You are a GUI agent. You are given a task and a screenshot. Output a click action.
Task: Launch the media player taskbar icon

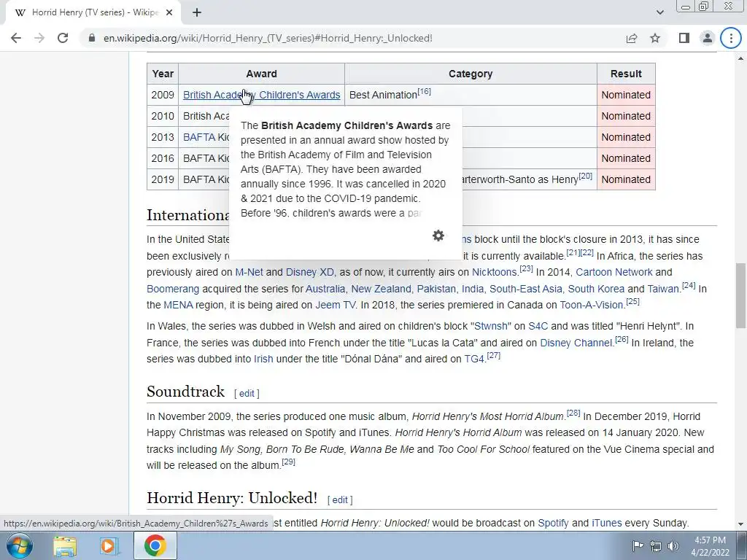109,545
